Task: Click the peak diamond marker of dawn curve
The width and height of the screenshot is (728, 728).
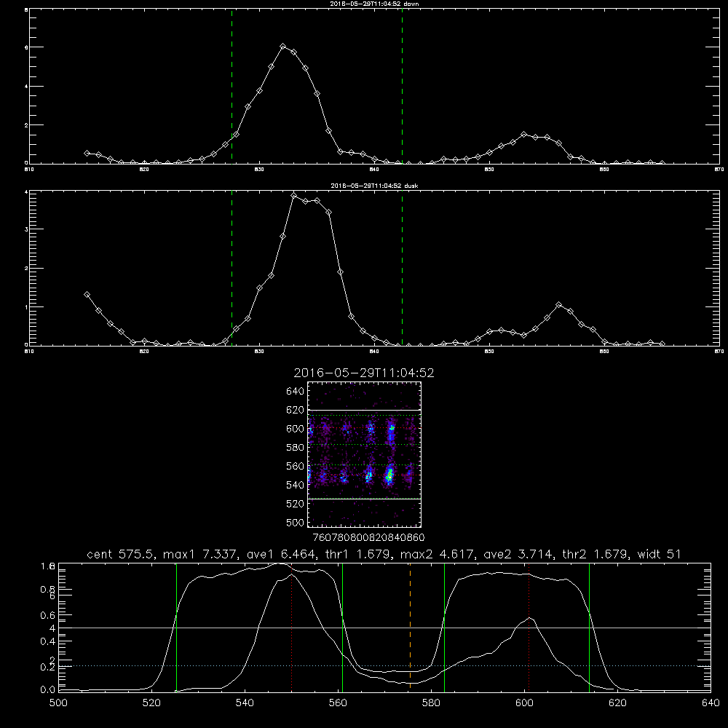Action: (282, 47)
